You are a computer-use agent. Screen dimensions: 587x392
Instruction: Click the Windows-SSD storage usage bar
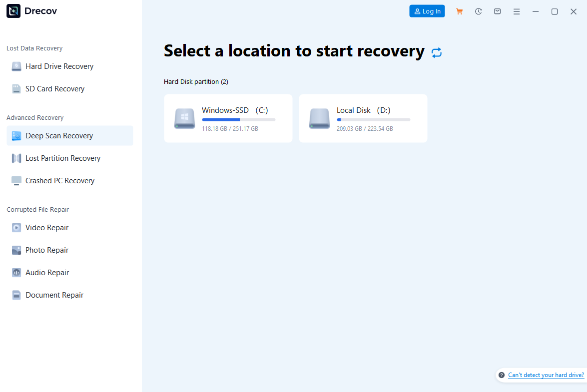tap(238, 119)
